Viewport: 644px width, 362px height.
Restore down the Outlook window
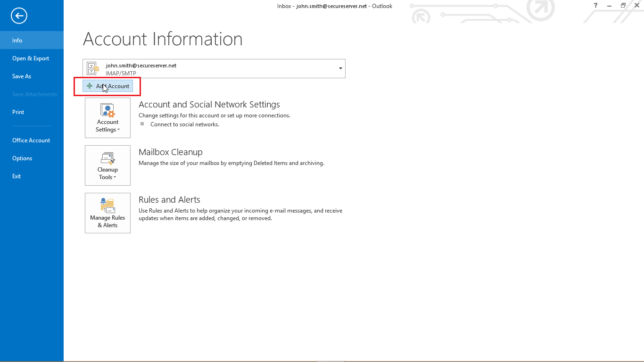[623, 5]
